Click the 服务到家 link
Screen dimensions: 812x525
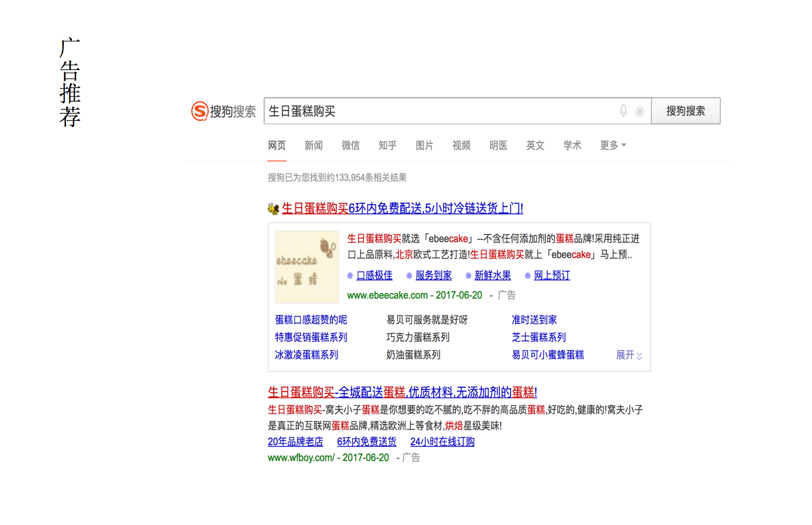[x=434, y=275]
